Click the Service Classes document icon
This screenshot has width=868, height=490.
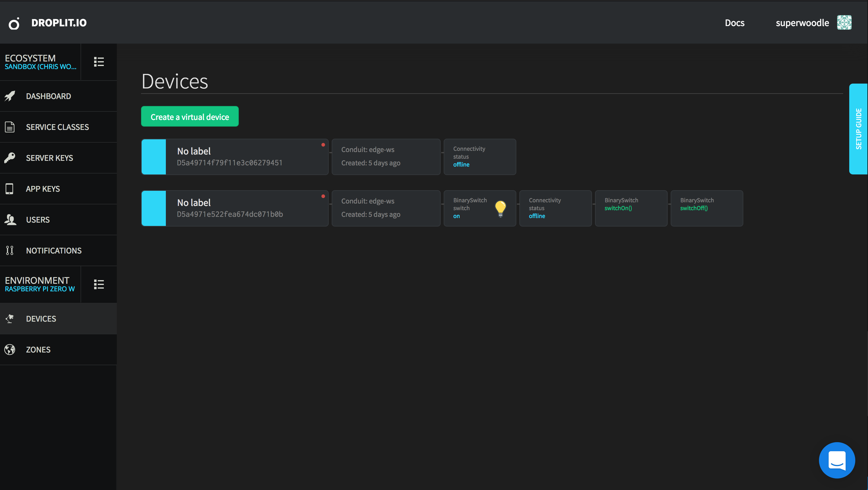tap(10, 127)
